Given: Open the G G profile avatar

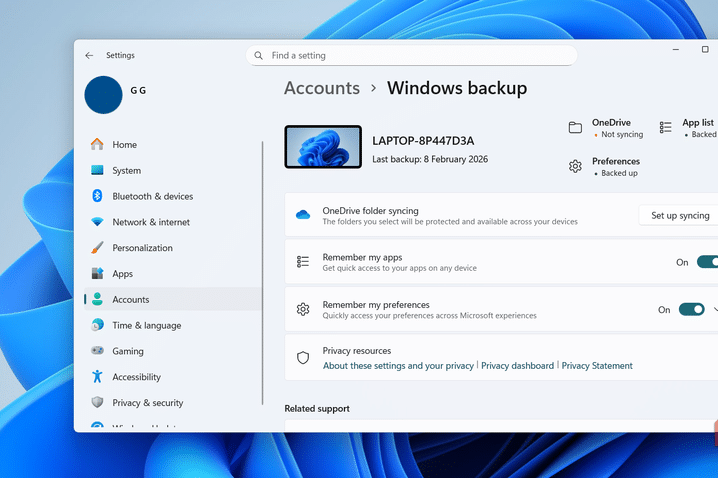Looking at the screenshot, I should [103, 95].
